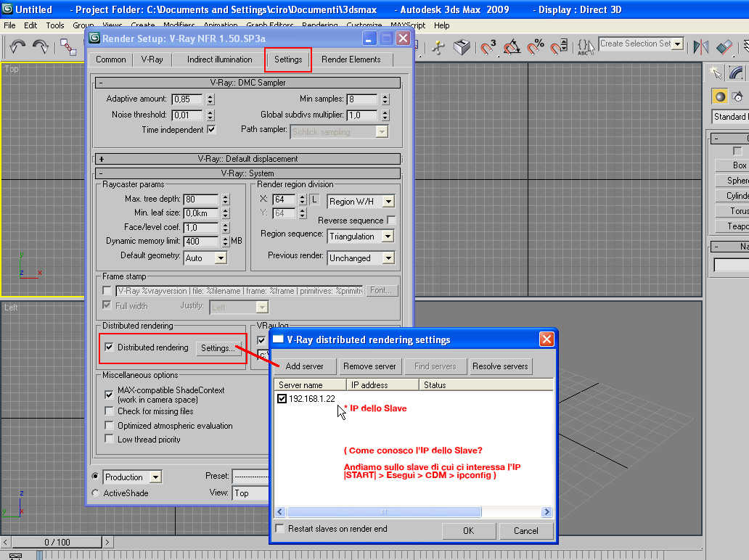Open the Create command panel tab

[715, 73]
